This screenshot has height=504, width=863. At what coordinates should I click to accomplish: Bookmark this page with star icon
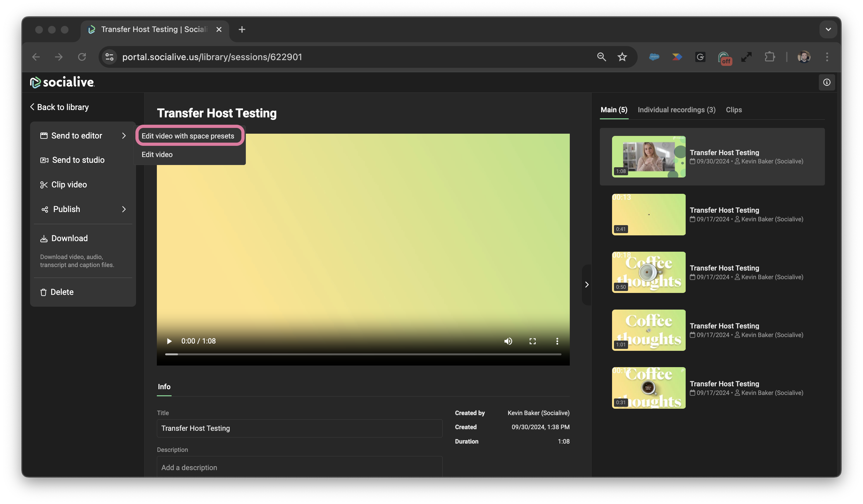click(x=622, y=57)
